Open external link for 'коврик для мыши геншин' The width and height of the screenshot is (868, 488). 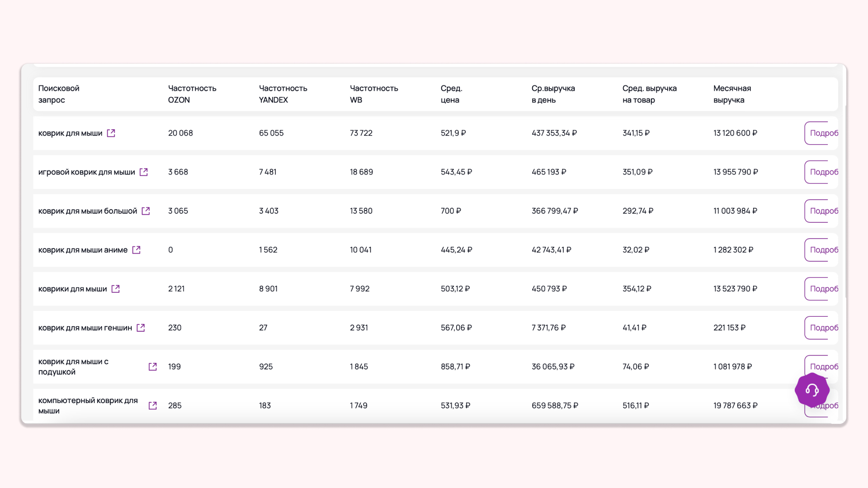(x=141, y=327)
